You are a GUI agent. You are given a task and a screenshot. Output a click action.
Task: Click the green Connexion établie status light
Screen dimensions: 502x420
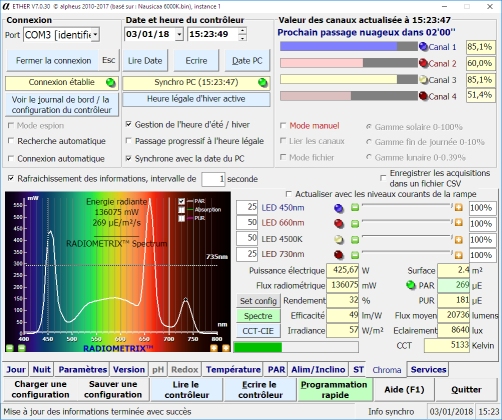[110, 83]
